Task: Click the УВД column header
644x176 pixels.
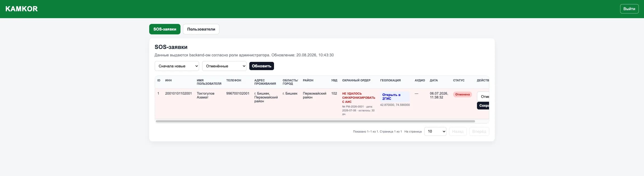Action: pos(334,80)
